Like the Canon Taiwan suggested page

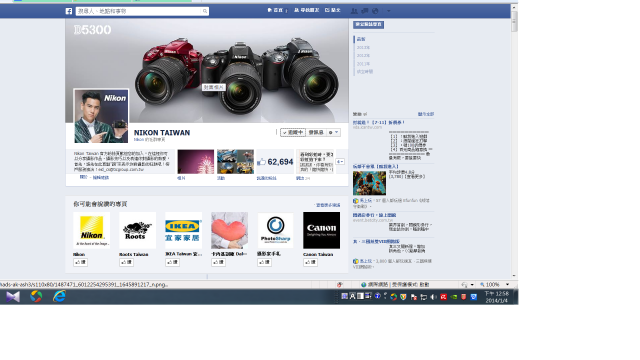(x=310, y=262)
